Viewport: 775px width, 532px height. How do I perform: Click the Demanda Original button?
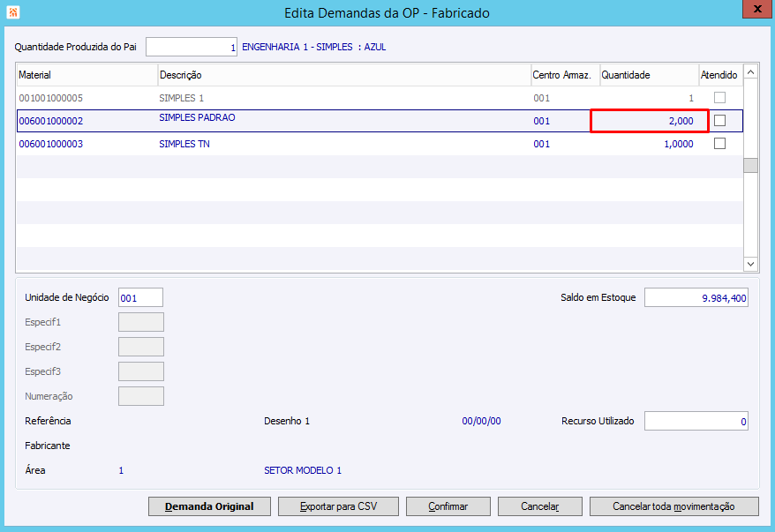point(209,506)
